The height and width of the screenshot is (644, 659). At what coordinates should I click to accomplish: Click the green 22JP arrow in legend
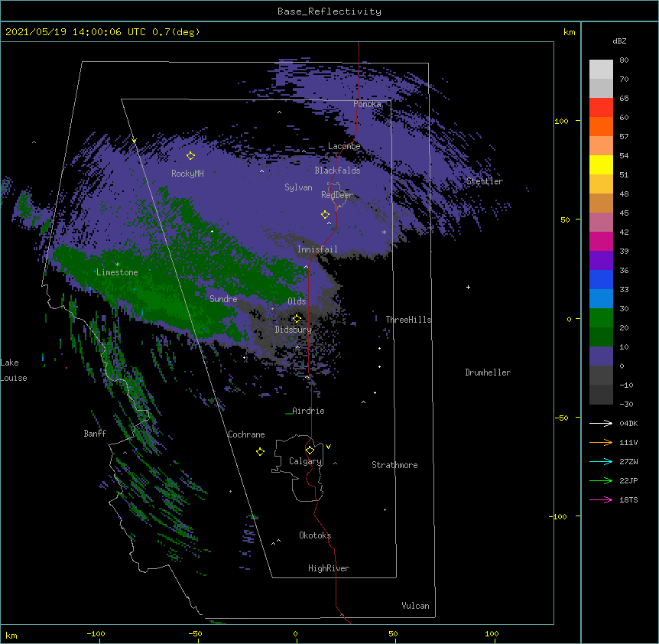(x=601, y=480)
